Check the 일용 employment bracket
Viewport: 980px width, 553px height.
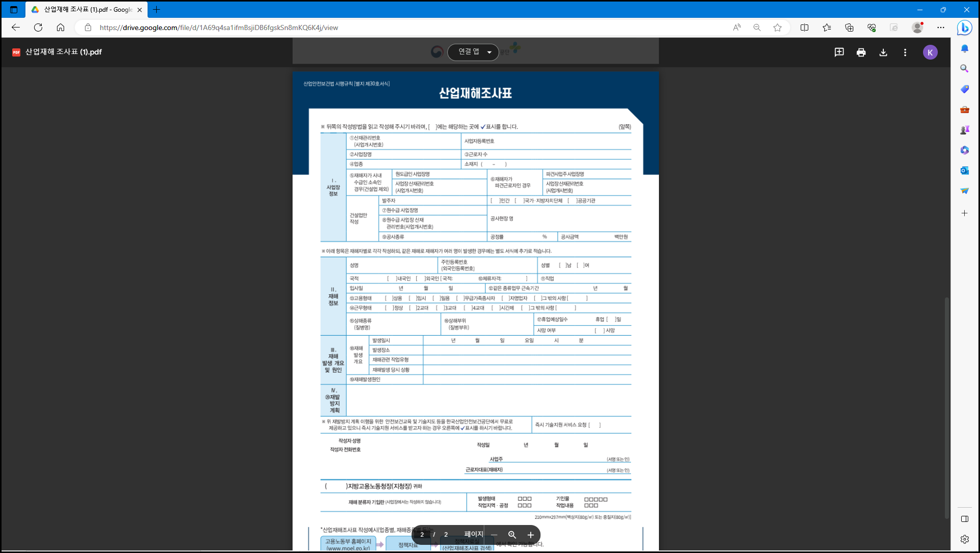click(x=437, y=298)
